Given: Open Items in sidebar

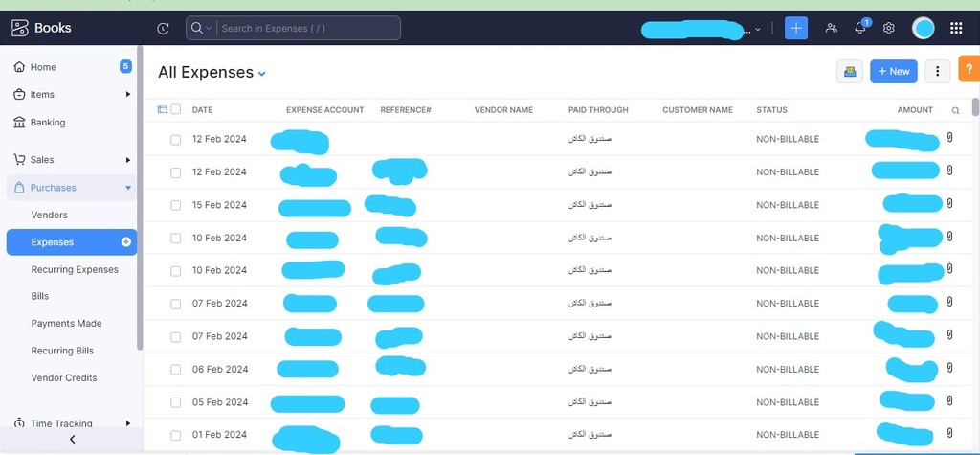Looking at the screenshot, I should [x=42, y=95].
